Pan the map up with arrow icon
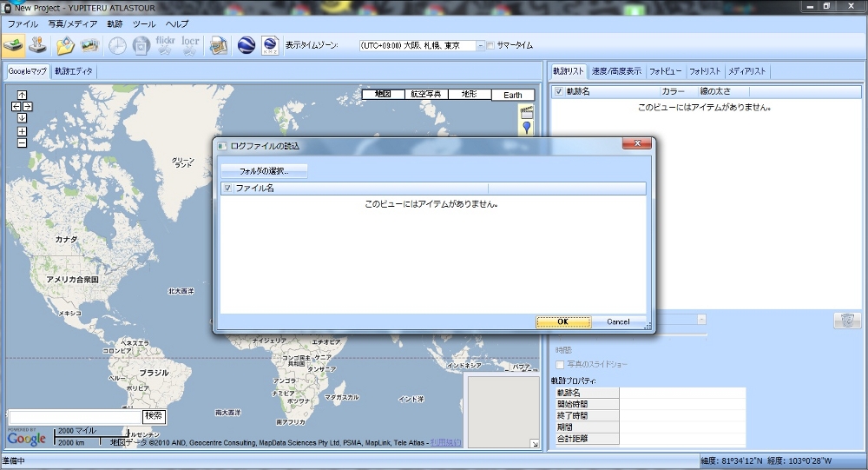 coord(22,95)
